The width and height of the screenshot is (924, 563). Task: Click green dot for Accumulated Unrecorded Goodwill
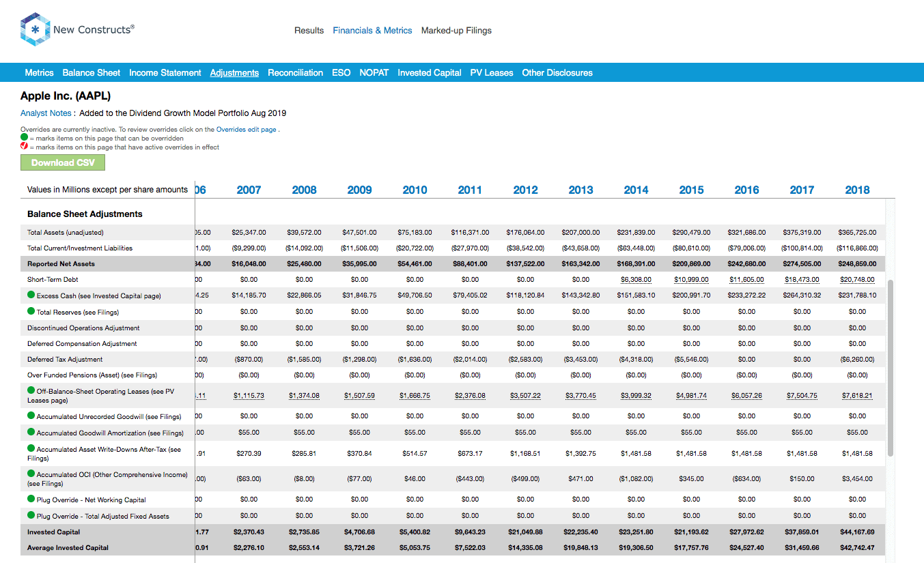point(31,416)
